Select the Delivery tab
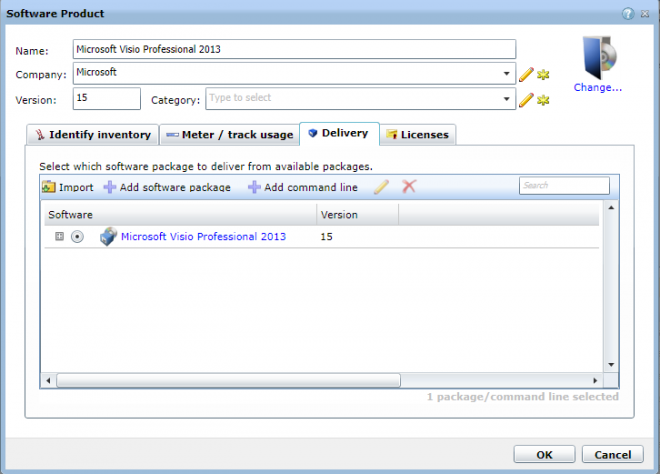This screenshot has width=660, height=474. click(339, 133)
